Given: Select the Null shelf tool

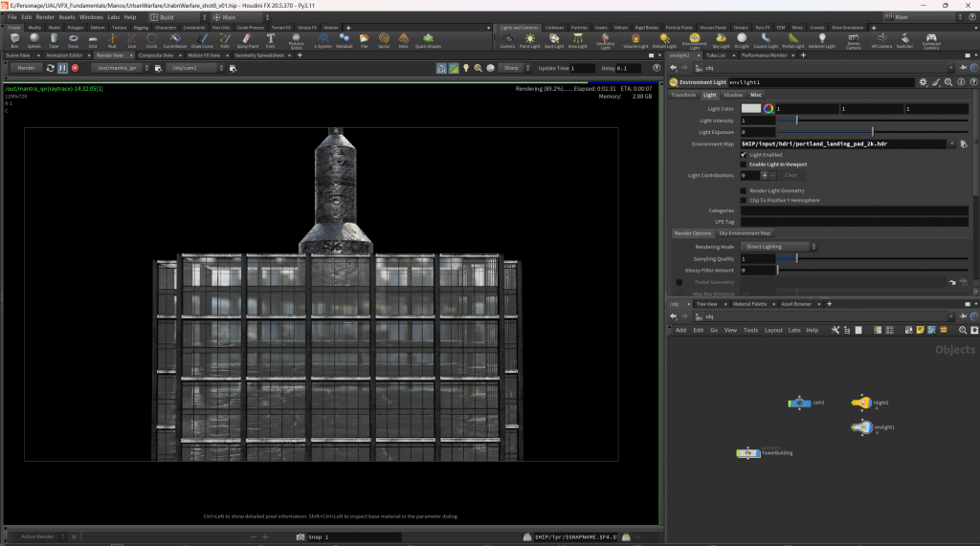Looking at the screenshot, I should 112,40.
